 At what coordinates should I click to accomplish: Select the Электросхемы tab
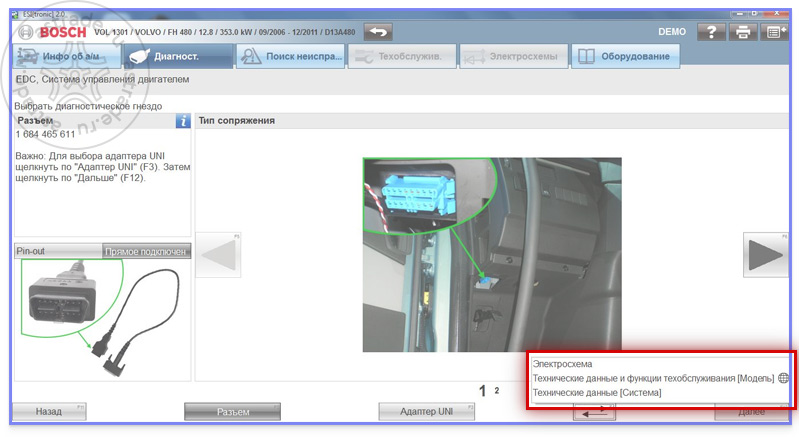[x=514, y=56]
